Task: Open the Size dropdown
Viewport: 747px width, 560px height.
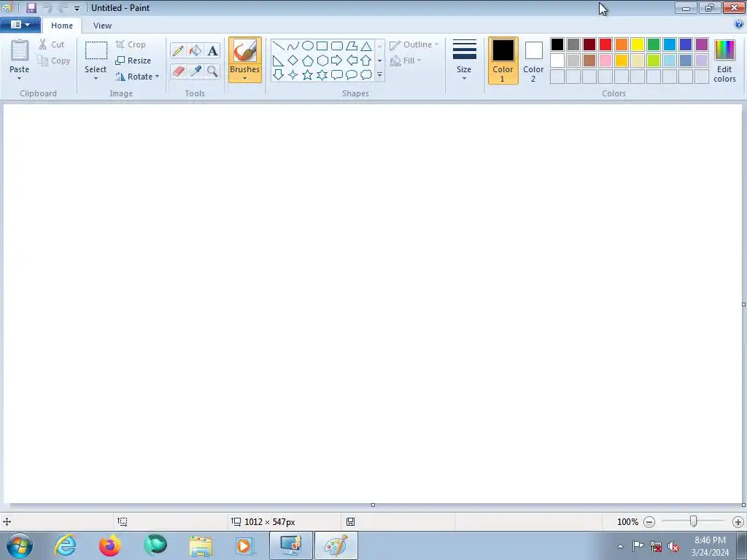Action: (464, 60)
